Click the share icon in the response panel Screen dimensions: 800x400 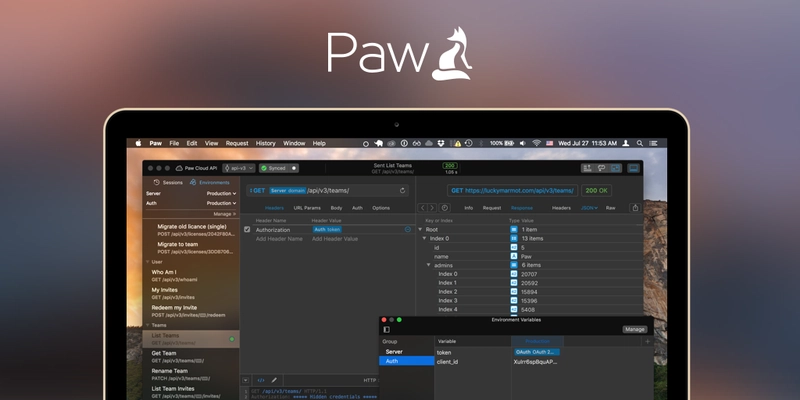pos(635,208)
